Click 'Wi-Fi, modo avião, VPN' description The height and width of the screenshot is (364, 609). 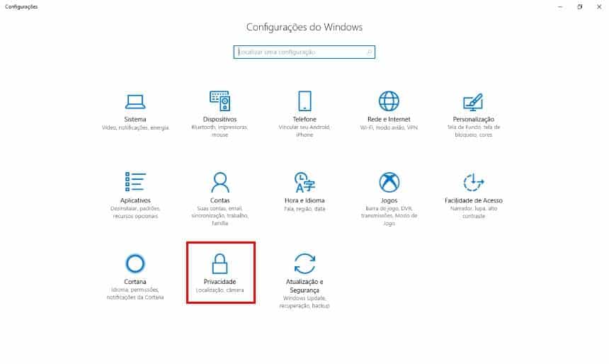[x=389, y=127]
